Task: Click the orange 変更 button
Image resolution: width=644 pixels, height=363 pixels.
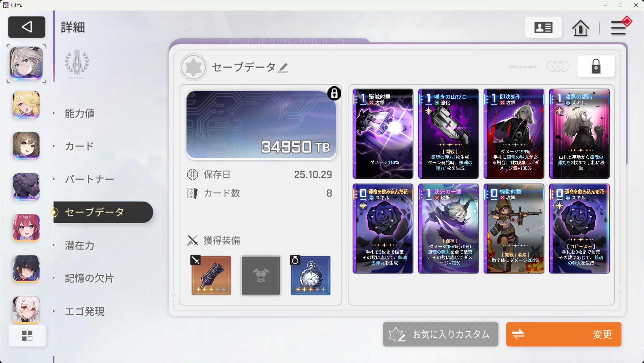Action: (564, 334)
